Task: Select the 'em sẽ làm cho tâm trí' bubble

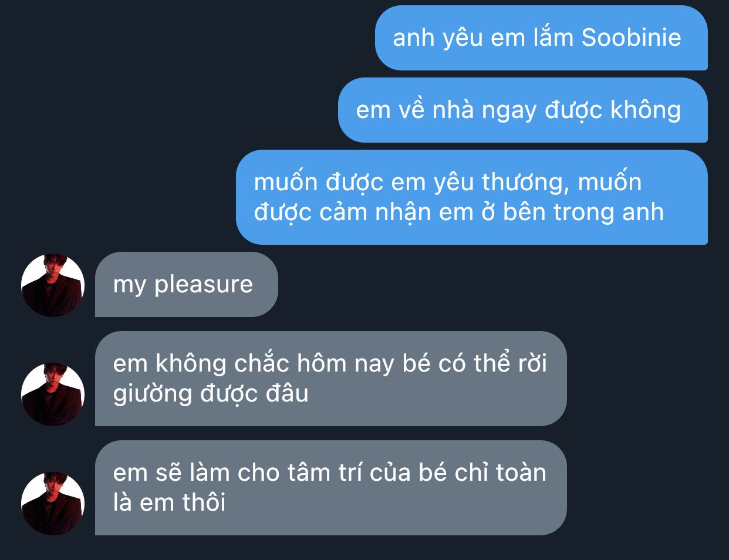Action: (x=331, y=488)
